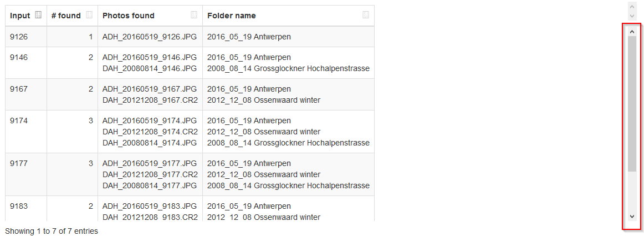Click the # found value for row 9183

pyautogui.click(x=90, y=206)
